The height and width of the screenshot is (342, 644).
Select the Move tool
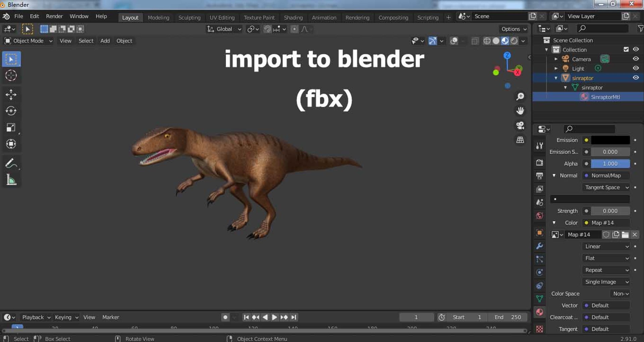11,94
